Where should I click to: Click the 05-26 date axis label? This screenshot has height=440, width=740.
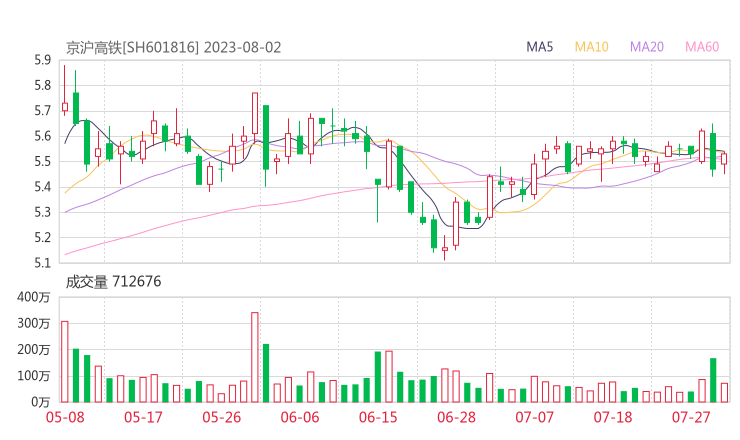(x=222, y=417)
